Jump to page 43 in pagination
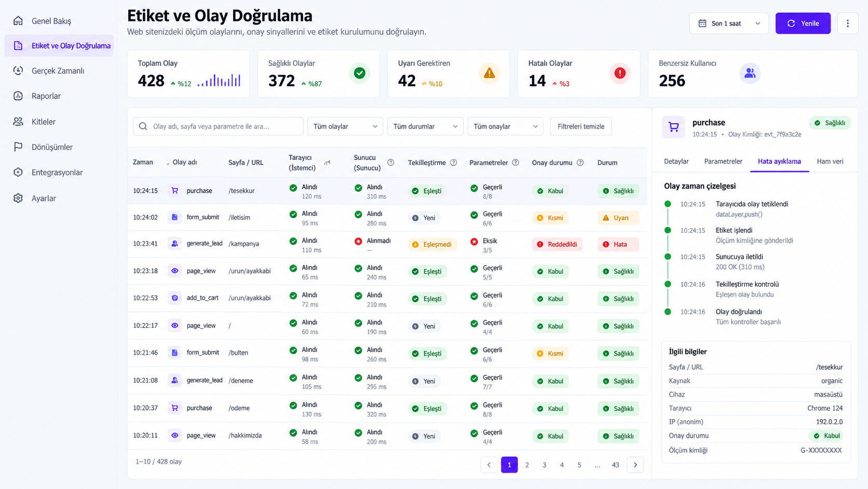This screenshot has width=868, height=489. click(615, 465)
